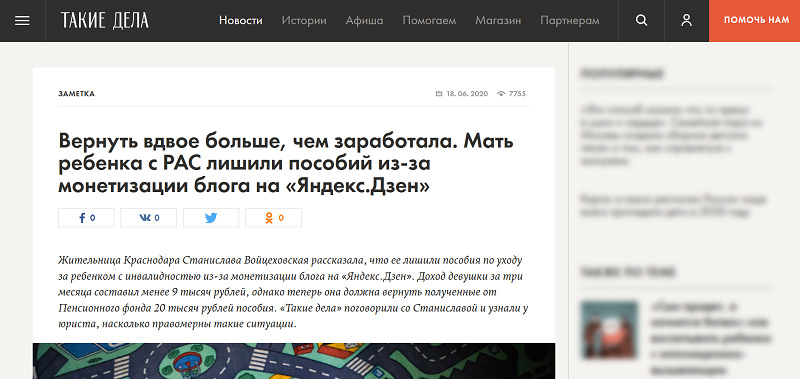This screenshot has width=800, height=379.
Task: Share article on Odnoklassniki
Action: click(x=273, y=218)
